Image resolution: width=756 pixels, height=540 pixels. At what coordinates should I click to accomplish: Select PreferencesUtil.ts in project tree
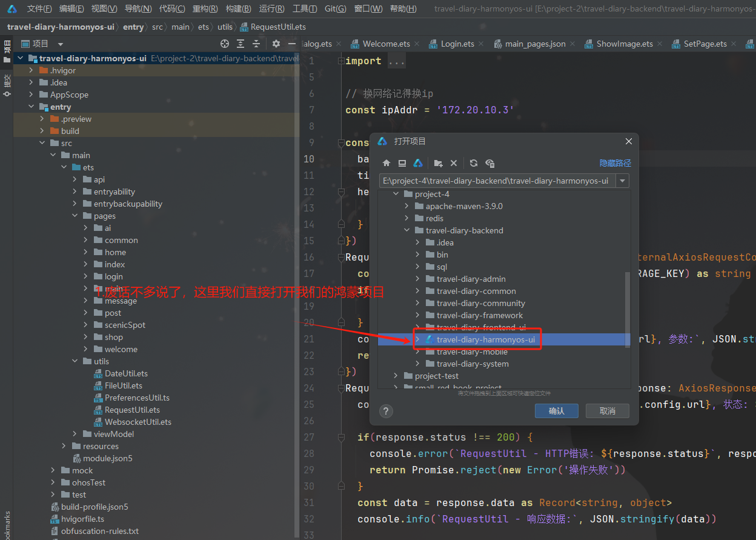(137, 398)
